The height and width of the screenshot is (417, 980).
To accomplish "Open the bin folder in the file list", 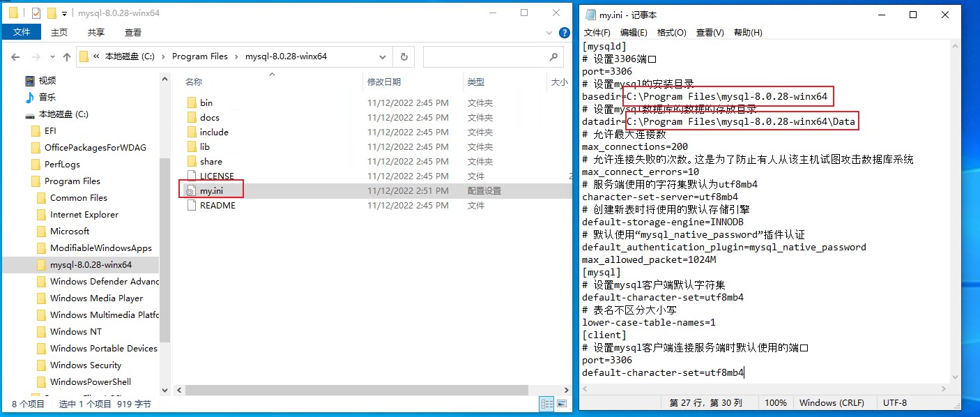I will coord(206,103).
